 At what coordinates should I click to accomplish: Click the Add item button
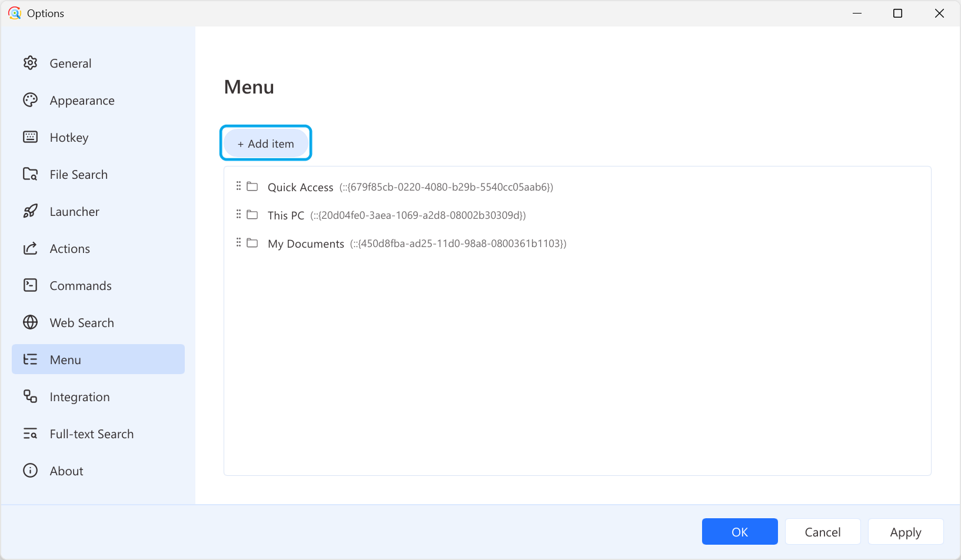pos(266,144)
